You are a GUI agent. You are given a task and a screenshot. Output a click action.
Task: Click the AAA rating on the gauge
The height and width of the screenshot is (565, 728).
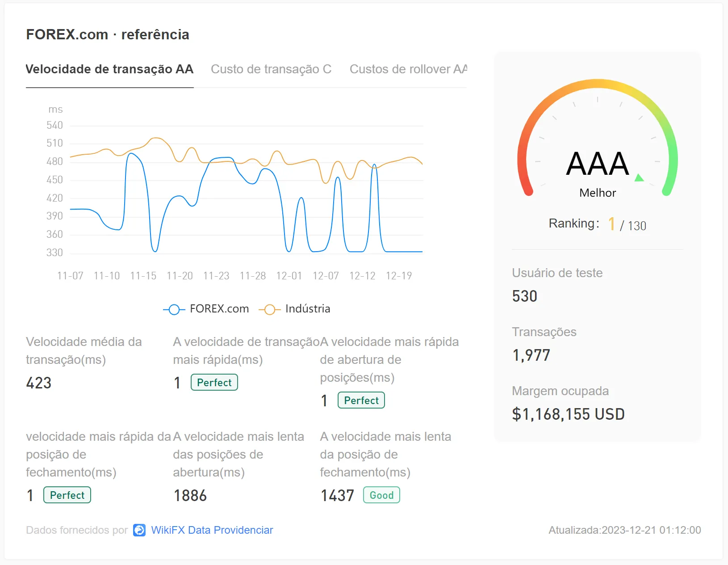pos(598,164)
